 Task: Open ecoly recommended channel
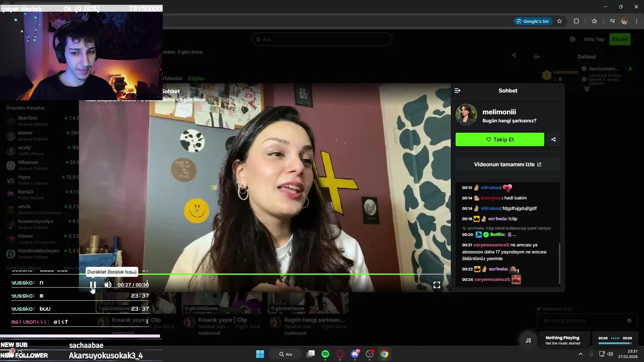42,150
